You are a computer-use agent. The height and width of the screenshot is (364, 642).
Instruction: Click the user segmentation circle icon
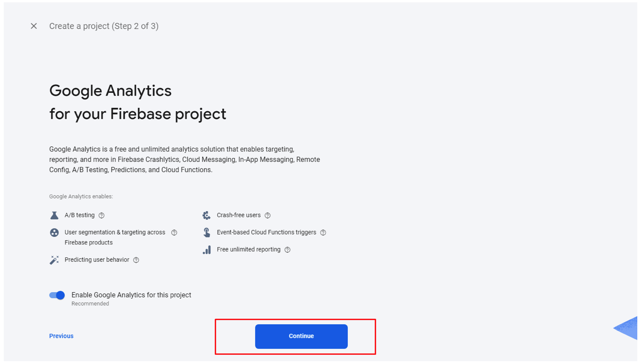[54, 233]
